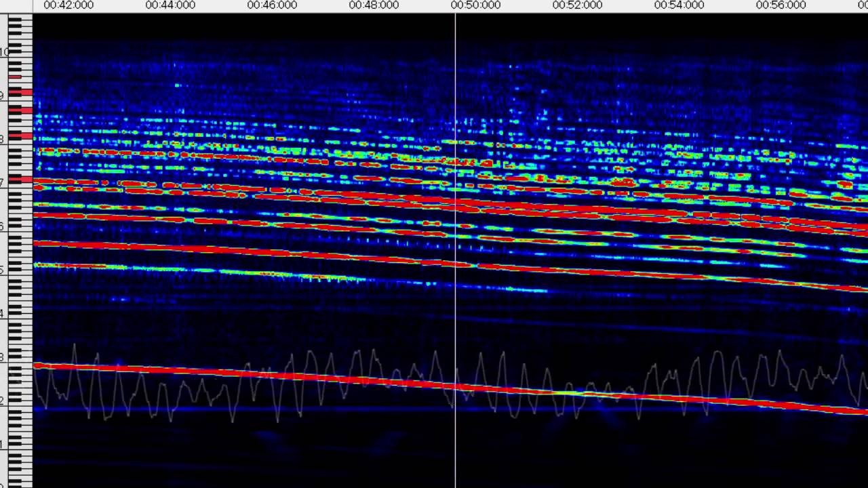Click the octave 1 label on piano keyboard

(3, 445)
